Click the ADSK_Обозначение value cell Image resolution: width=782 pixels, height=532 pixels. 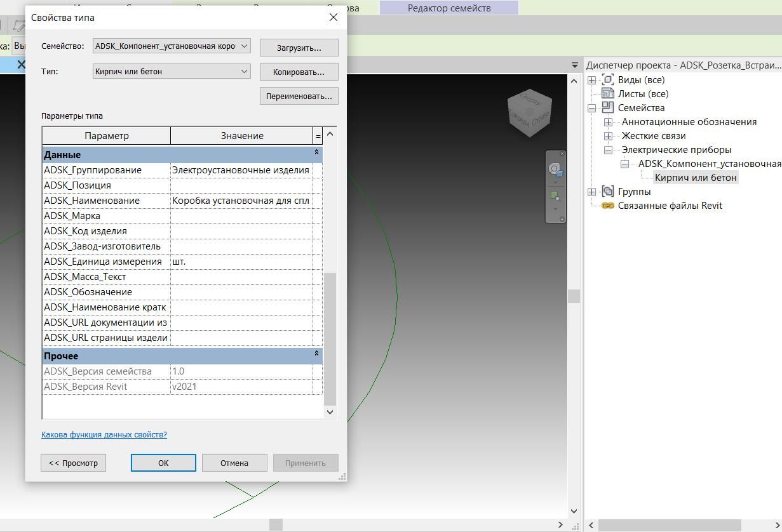point(242,292)
